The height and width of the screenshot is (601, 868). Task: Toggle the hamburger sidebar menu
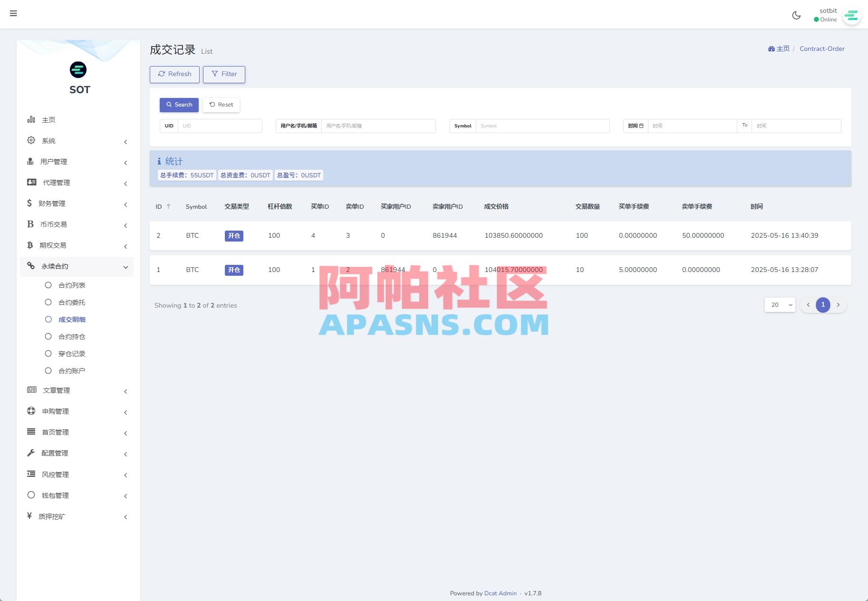click(x=13, y=13)
